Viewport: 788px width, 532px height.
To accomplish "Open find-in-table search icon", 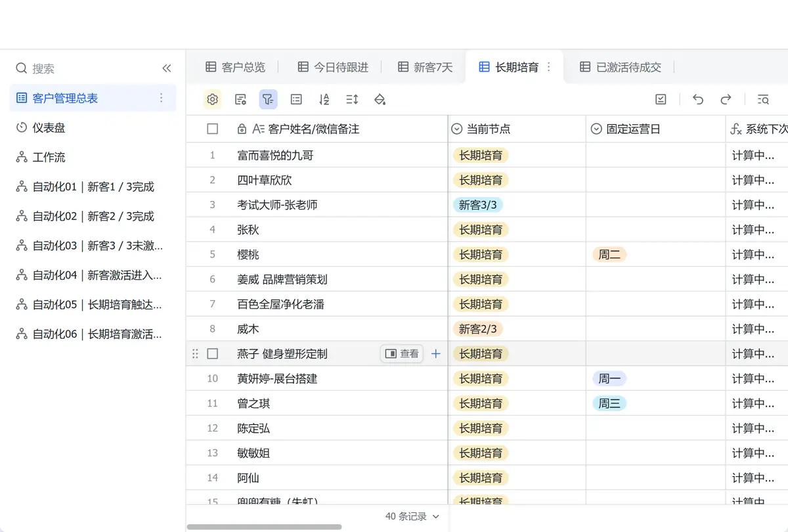I will tap(763, 99).
